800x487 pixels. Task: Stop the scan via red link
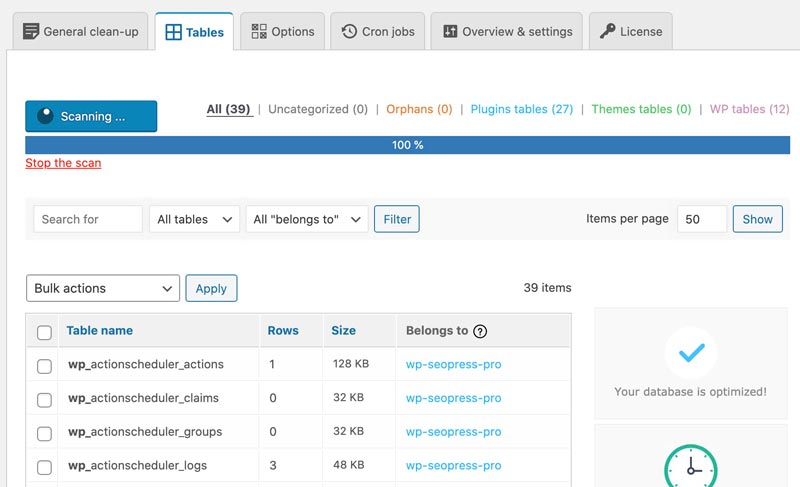[x=63, y=163]
